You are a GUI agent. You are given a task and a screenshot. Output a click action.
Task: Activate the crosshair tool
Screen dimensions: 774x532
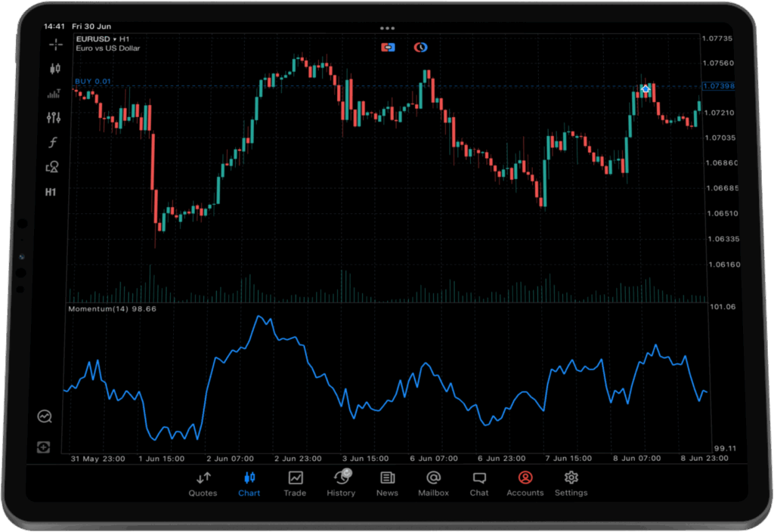tap(56, 45)
